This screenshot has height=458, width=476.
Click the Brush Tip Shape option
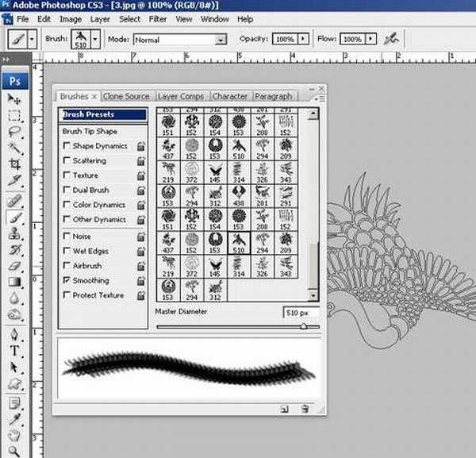[90, 131]
